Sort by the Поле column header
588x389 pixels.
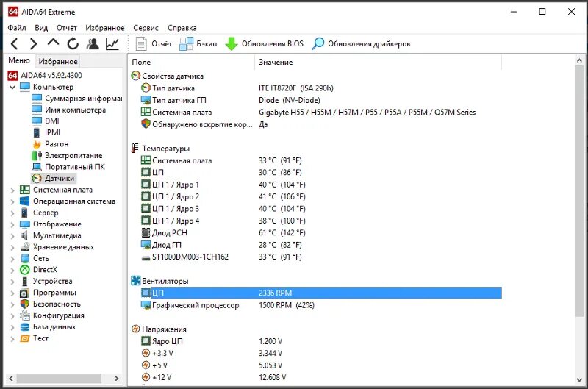(x=191, y=63)
